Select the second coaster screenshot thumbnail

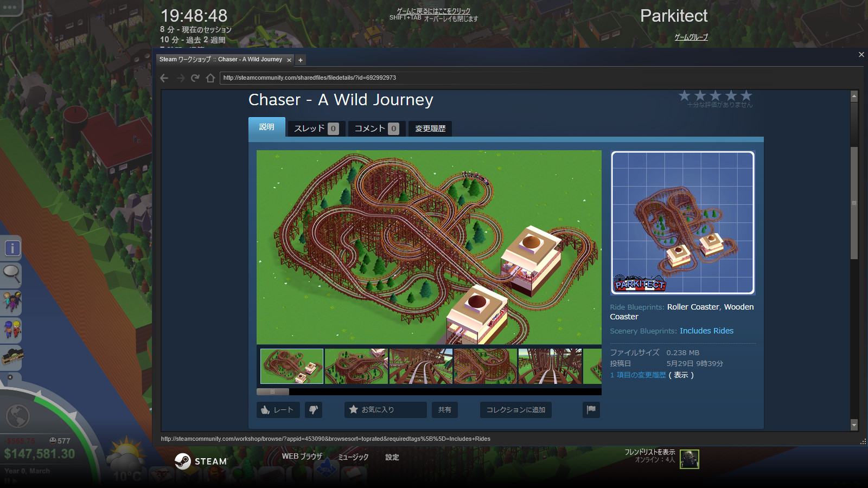[356, 367]
